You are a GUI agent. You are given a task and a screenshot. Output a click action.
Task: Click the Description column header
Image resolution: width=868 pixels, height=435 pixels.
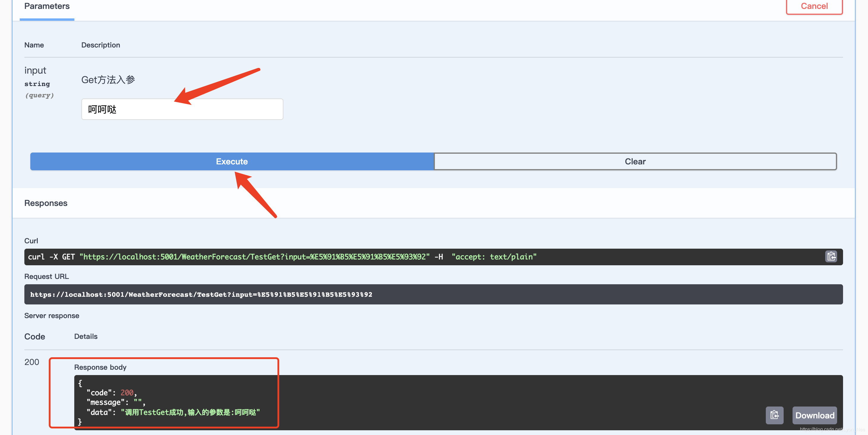(101, 45)
